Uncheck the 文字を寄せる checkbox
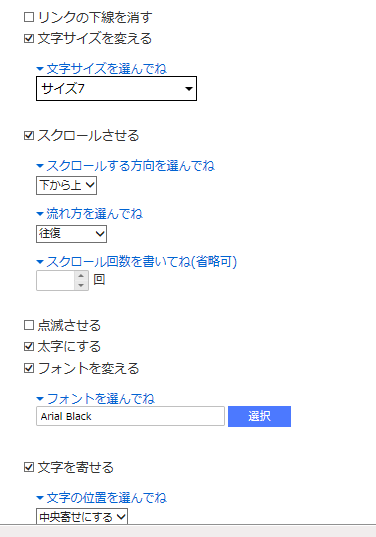376x537 pixels. tap(29, 467)
